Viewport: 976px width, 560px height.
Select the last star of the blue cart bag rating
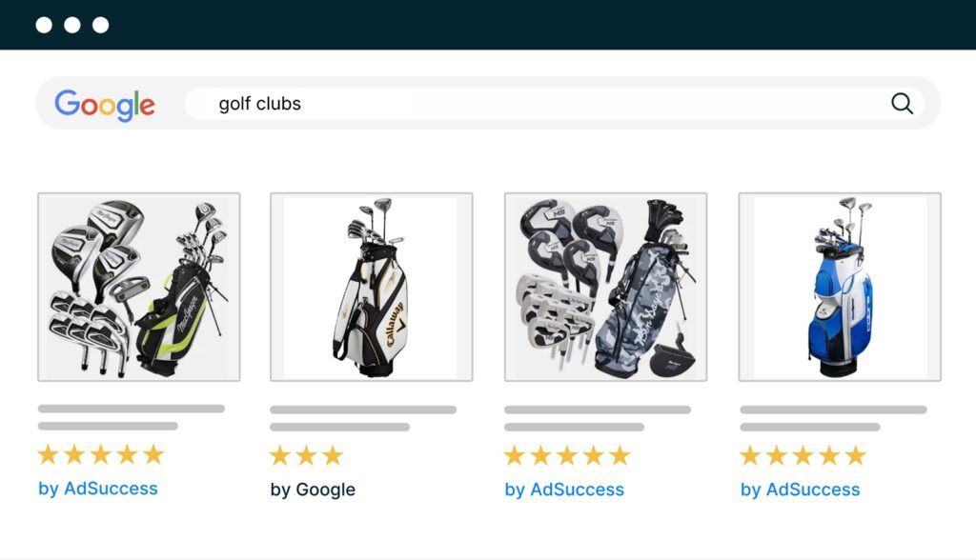pos(853,456)
